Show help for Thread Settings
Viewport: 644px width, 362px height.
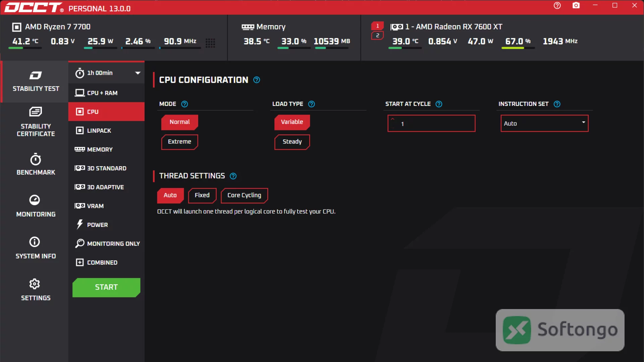click(x=233, y=176)
